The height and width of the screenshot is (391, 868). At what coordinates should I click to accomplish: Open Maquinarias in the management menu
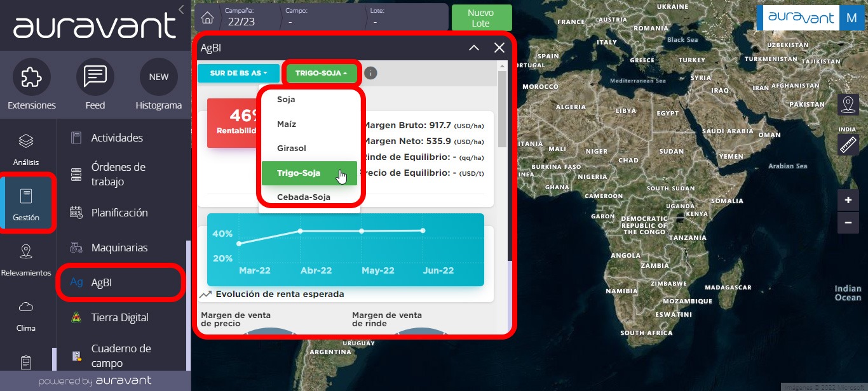pos(121,248)
